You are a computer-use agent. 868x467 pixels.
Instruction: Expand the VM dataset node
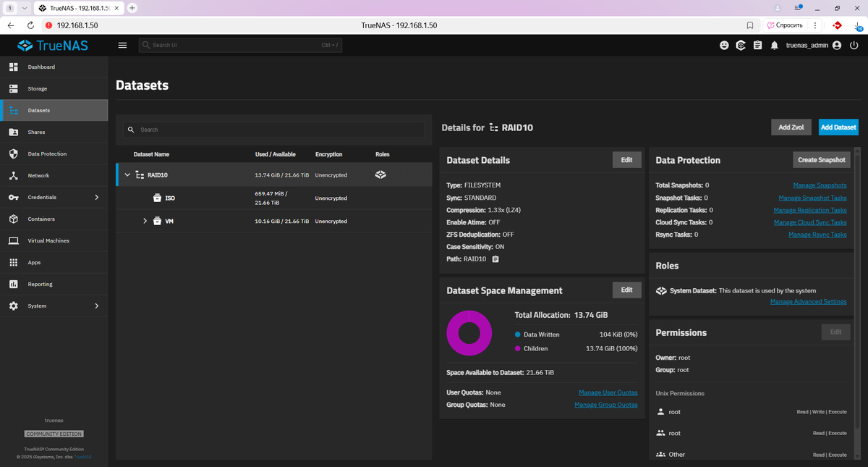(145, 221)
